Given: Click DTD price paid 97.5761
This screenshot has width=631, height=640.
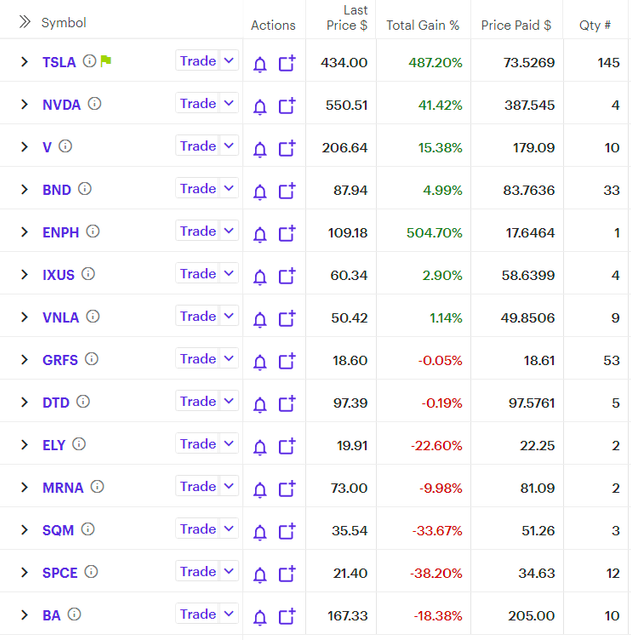Looking at the screenshot, I should pyautogui.click(x=531, y=403).
